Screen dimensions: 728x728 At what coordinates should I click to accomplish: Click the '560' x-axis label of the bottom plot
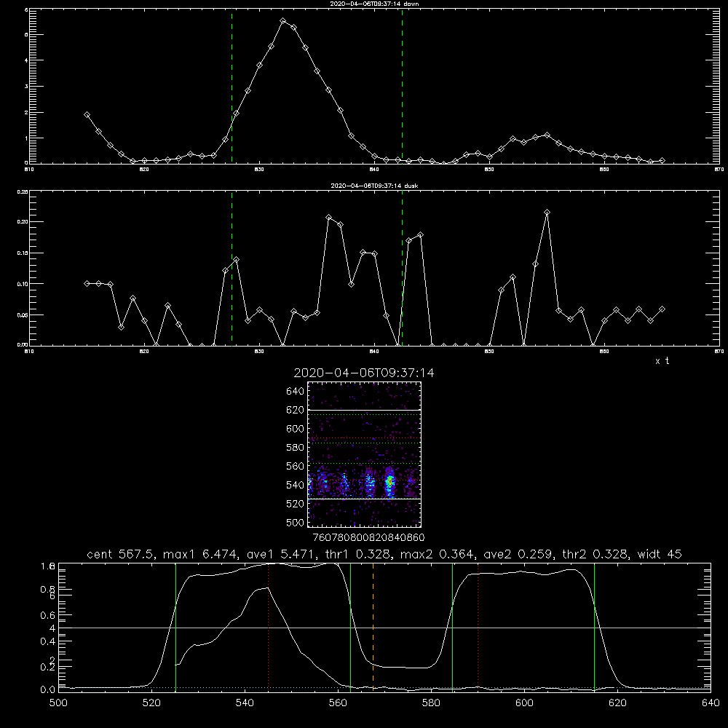tap(338, 703)
